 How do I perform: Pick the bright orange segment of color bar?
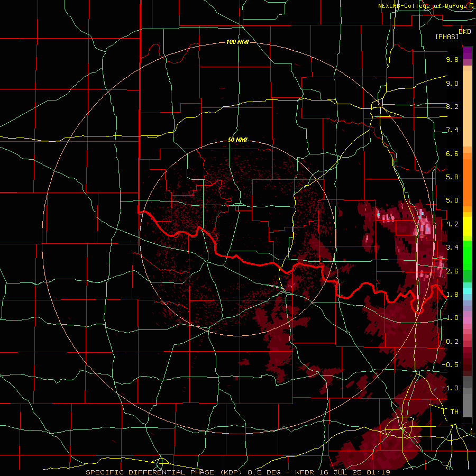(467, 182)
